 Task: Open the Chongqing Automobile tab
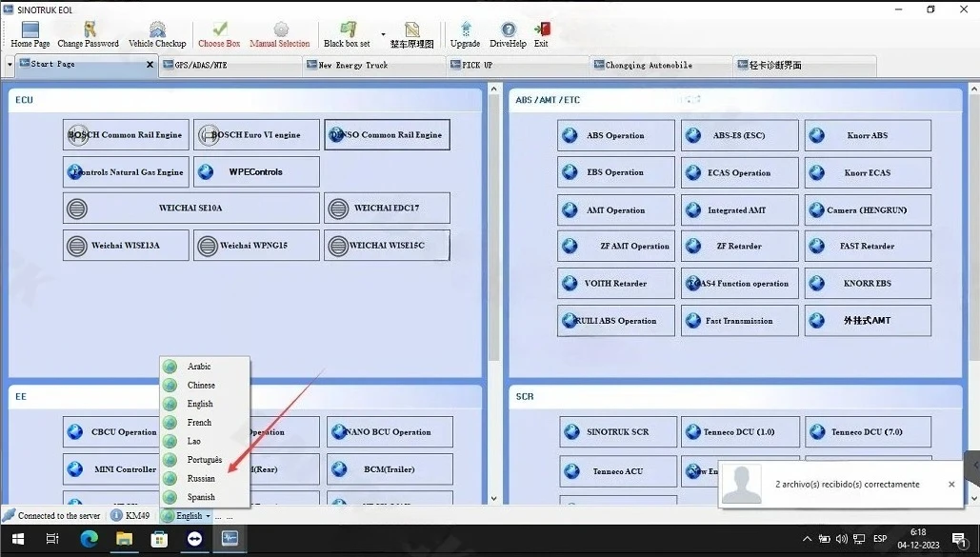[x=660, y=65]
